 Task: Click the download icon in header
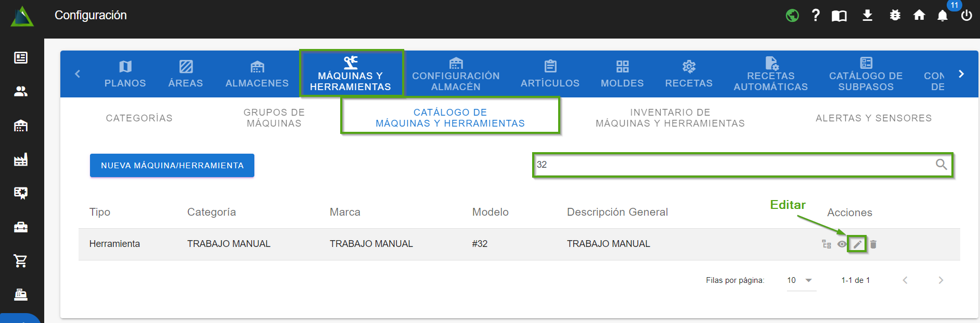(867, 16)
